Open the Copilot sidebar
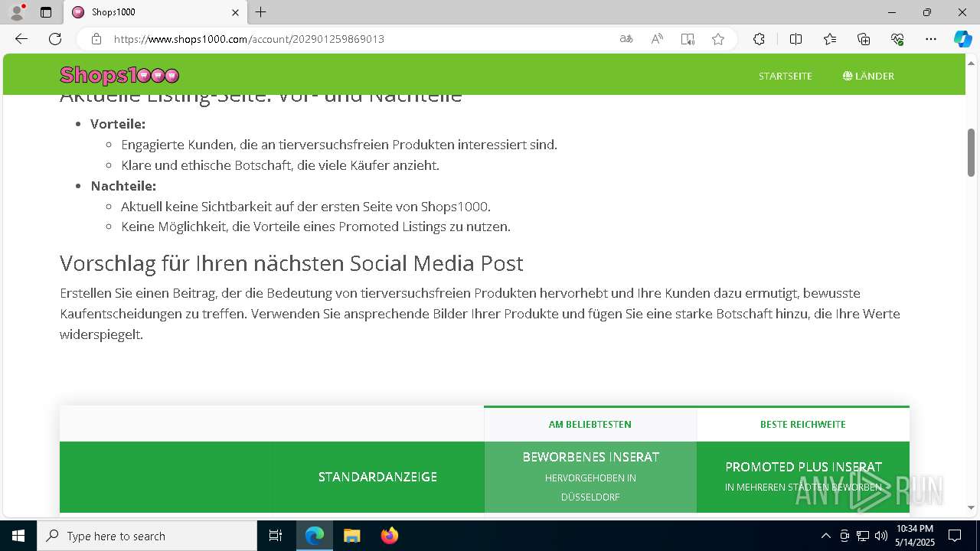This screenshot has height=551, width=980. click(x=962, y=39)
